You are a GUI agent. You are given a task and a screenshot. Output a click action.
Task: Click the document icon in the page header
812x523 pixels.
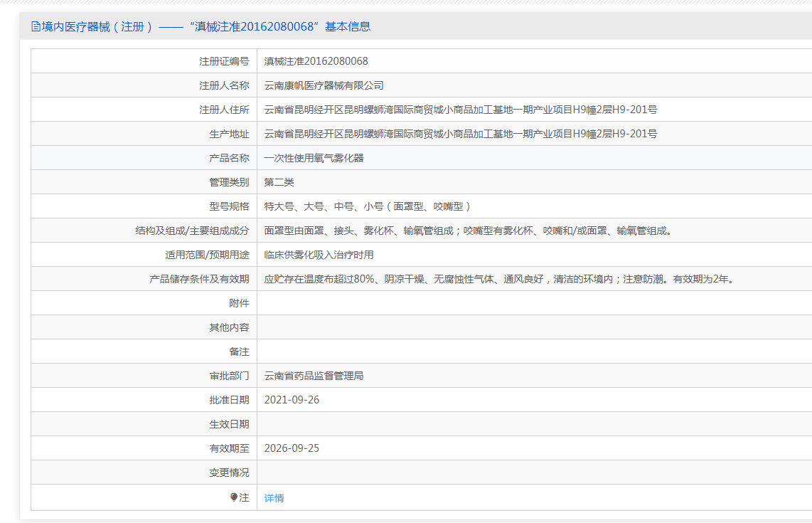[x=36, y=27]
